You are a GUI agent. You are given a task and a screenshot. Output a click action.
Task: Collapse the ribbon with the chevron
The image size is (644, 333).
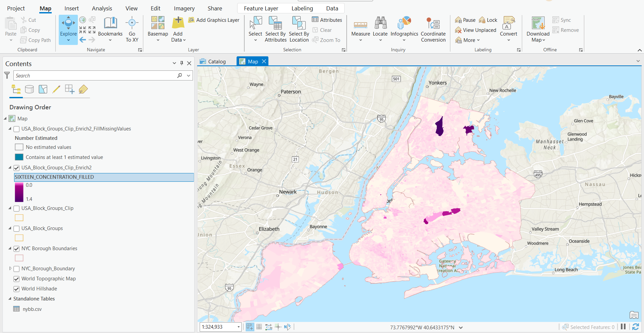coord(640,50)
